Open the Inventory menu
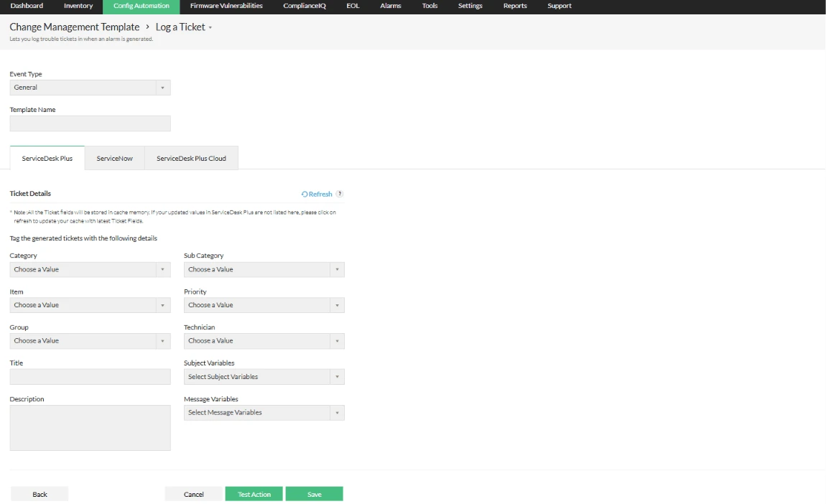 point(78,6)
